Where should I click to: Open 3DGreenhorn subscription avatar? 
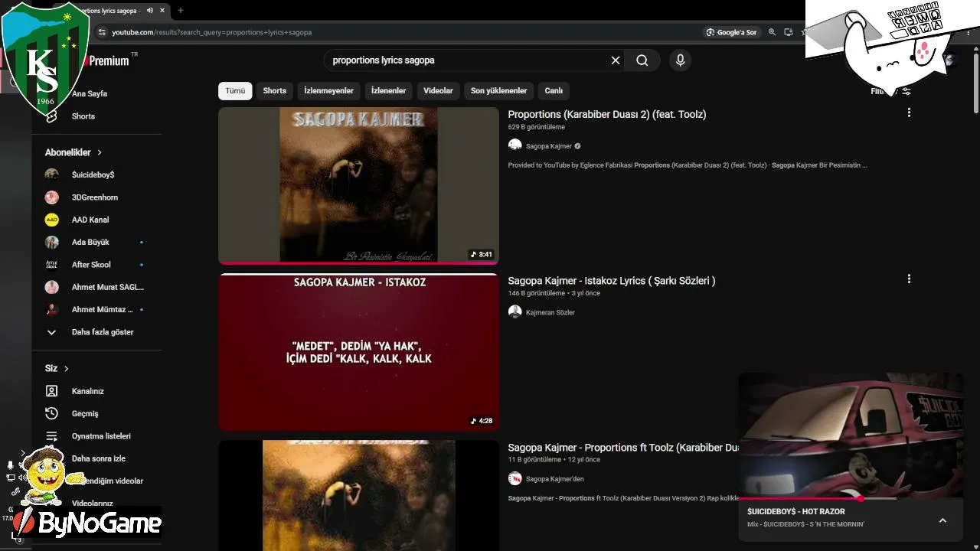51,197
